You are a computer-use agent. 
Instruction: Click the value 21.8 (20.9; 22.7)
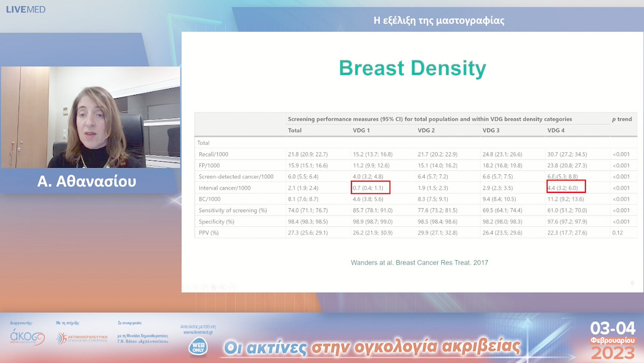[308, 154]
